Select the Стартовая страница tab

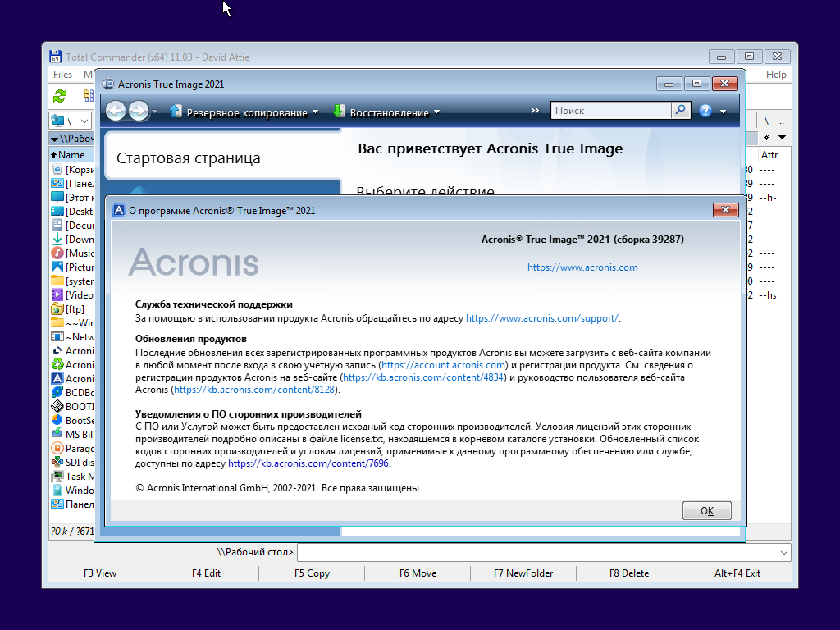click(x=223, y=158)
